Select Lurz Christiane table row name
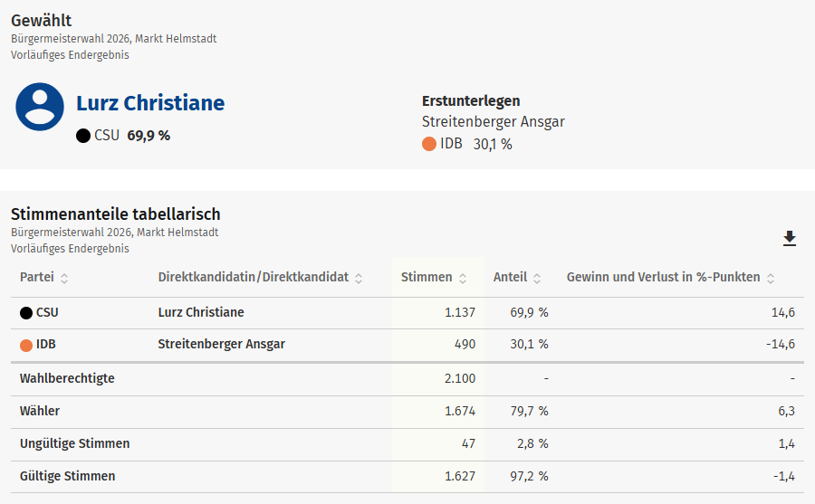This screenshot has height=504, width=815. [200, 312]
